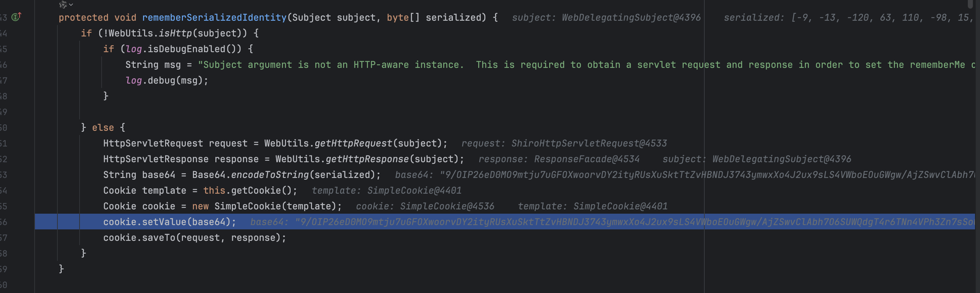Viewport: 980px width, 293px height.
Task: Click the code-author inlay icon above the method
Action: tap(63, 5)
